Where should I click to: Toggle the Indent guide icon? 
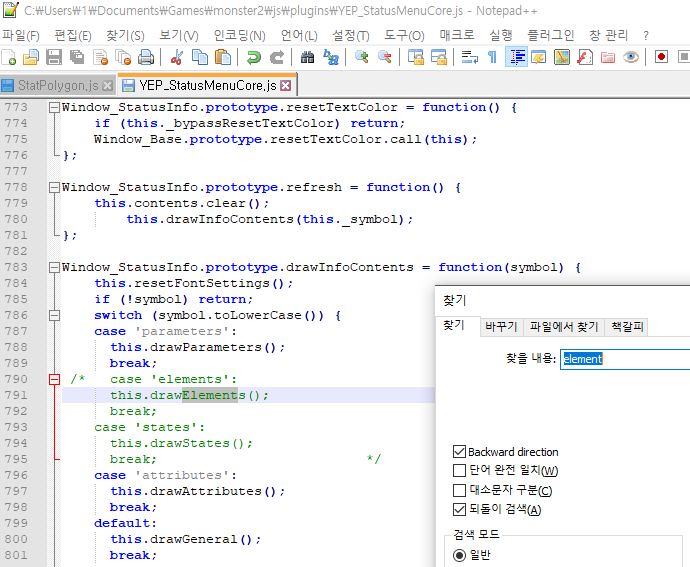[516, 57]
